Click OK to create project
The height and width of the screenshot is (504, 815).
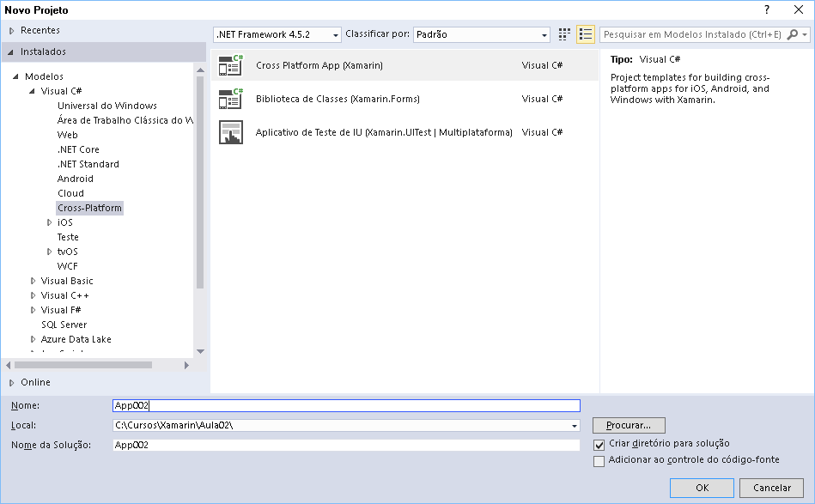[x=702, y=488]
